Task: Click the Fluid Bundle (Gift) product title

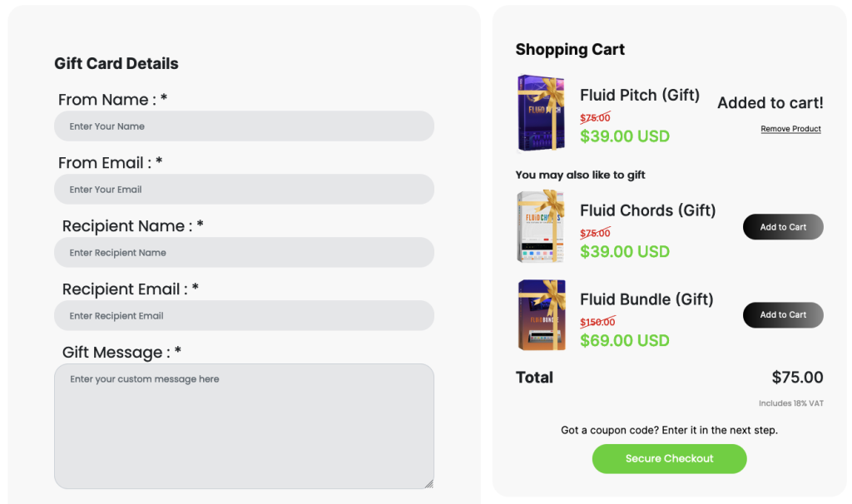Action: click(646, 299)
